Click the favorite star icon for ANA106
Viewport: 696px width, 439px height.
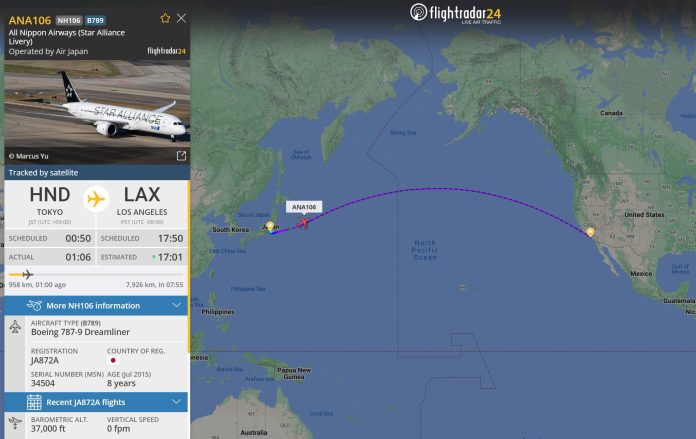[165, 18]
